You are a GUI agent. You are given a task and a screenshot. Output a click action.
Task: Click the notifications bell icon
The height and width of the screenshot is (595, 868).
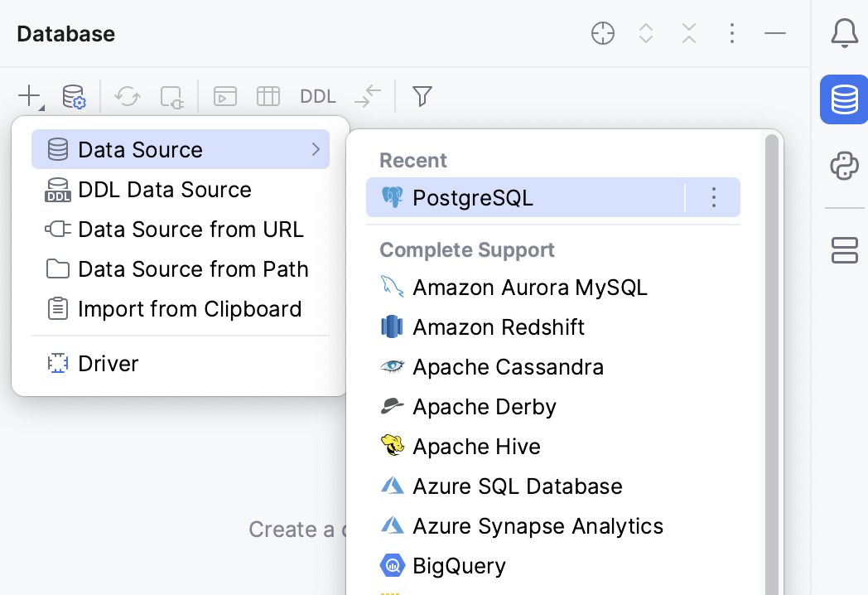(x=844, y=33)
